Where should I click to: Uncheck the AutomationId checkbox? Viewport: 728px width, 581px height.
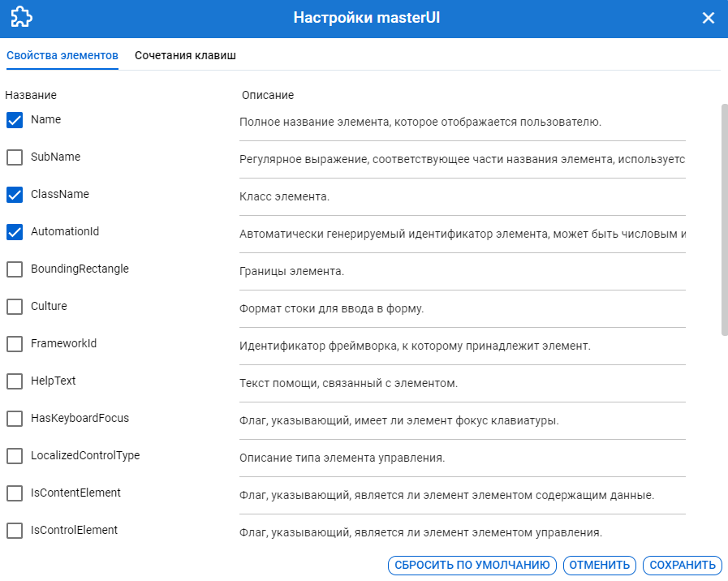tap(15, 232)
